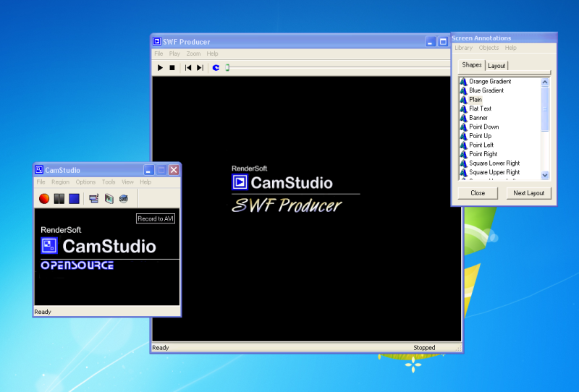
Task: Switch to the Shapes tab
Action: [x=472, y=65]
